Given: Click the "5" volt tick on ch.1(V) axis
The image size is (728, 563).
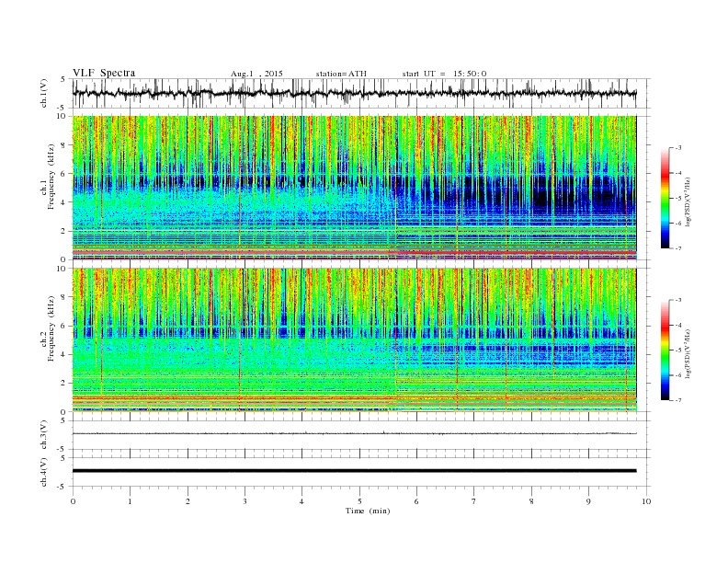Looking at the screenshot, I should [63, 79].
